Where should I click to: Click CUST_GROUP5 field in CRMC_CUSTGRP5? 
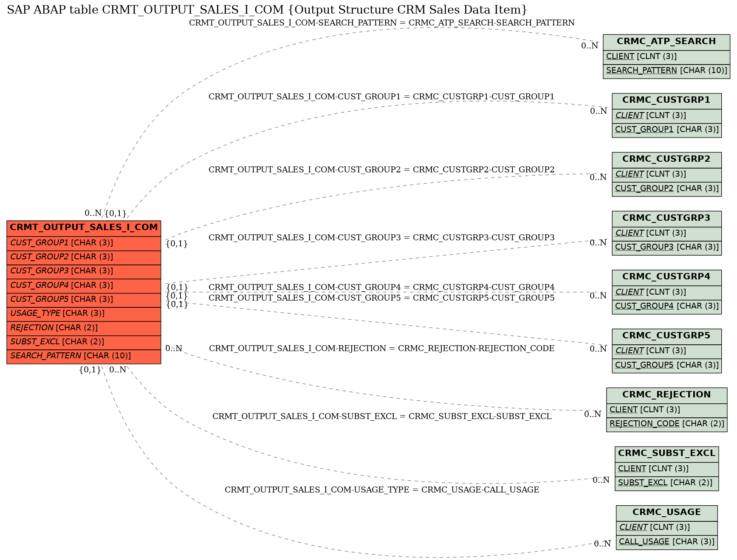666,366
